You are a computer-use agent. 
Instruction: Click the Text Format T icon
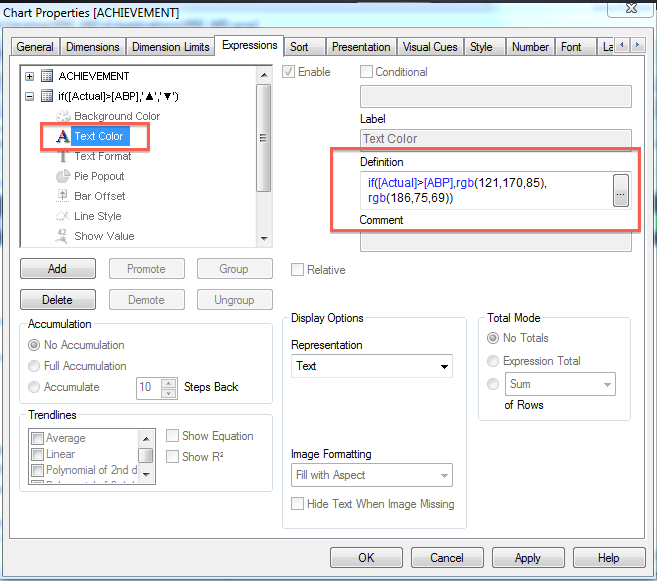coord(63,156)
